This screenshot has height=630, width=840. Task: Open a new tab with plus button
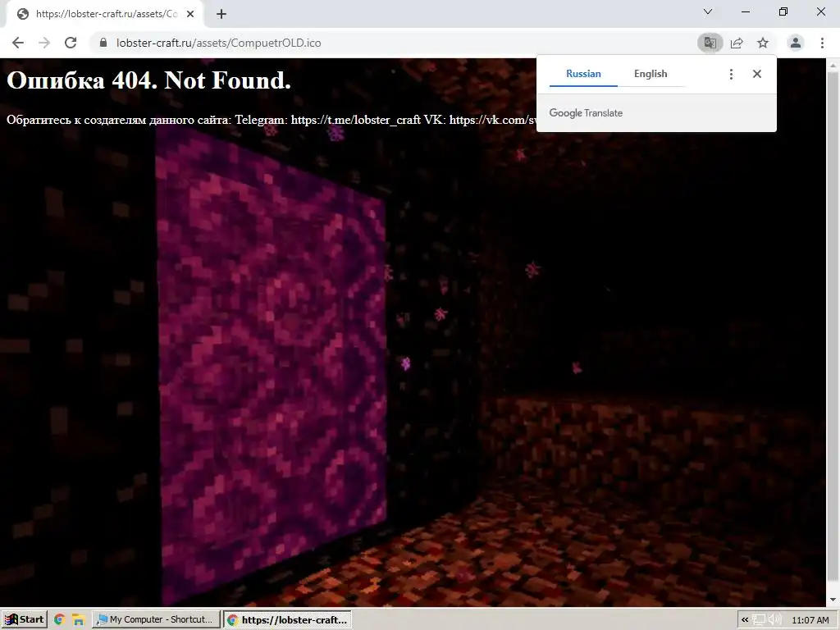pyautogui.click(x=221, y=14)
